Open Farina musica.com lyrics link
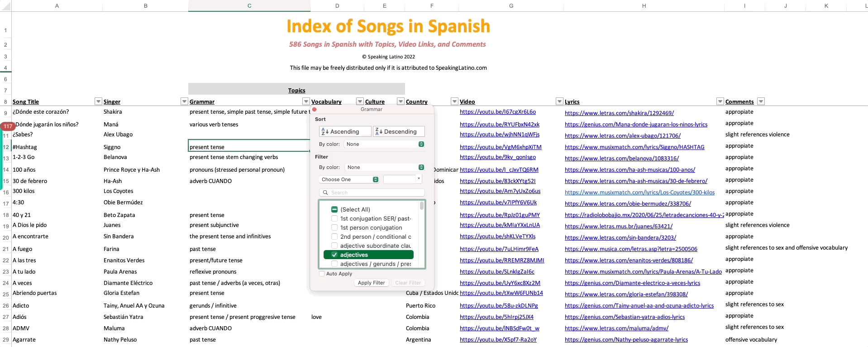Screen dimensions: 868x347 tap(631, 249)
